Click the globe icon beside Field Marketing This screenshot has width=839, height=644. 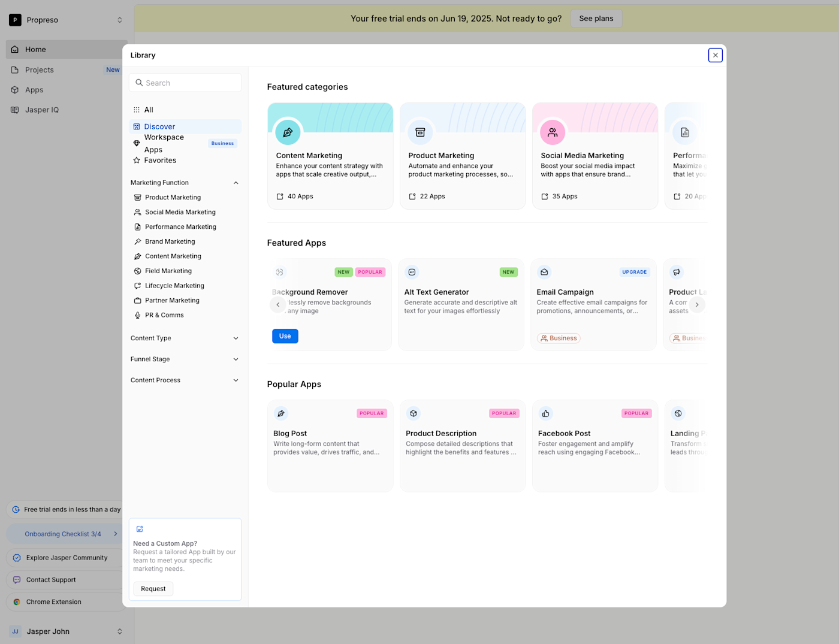pos(138,271)
